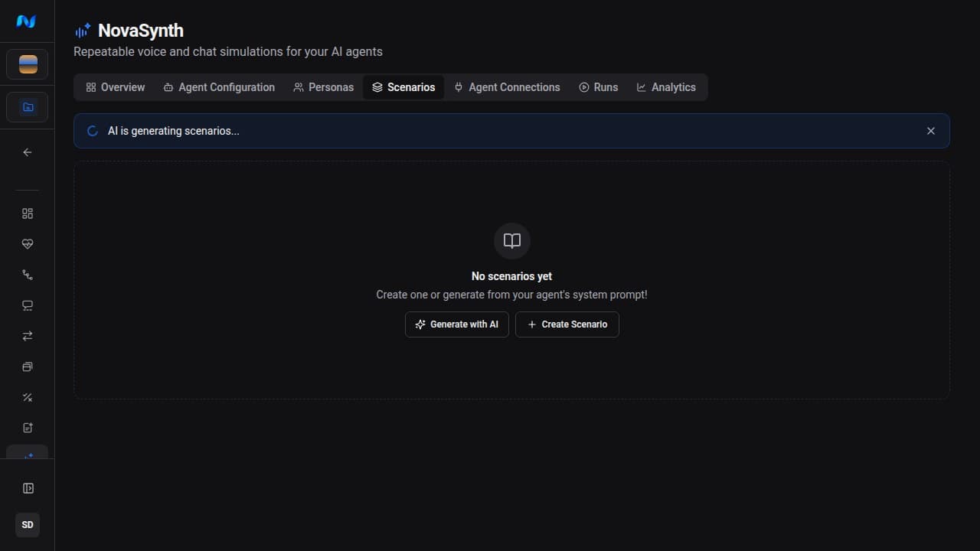This screenshot has height=551, width=980.
Task: Open the SD user profile avatar
Action: coord(28,525)
